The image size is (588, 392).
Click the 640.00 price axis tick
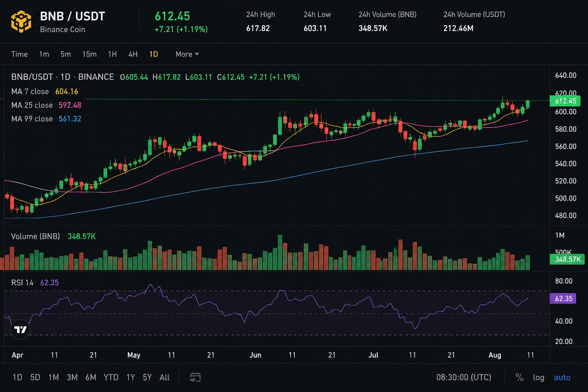[565, 75]
